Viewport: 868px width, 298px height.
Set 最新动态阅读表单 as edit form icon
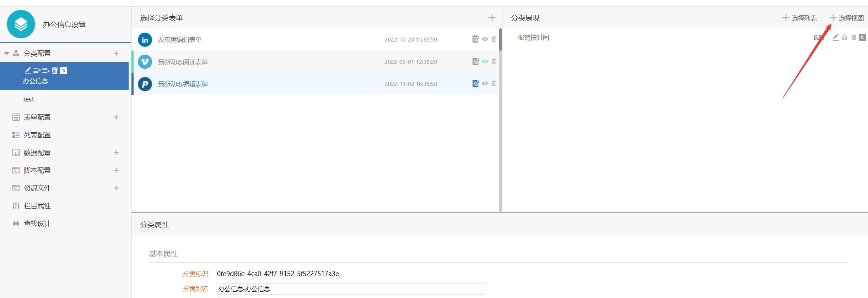coord(476,61)
